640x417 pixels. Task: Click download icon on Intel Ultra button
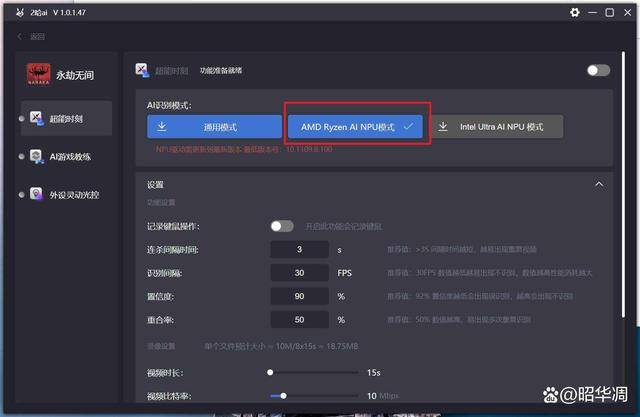[x=443, y=126]
